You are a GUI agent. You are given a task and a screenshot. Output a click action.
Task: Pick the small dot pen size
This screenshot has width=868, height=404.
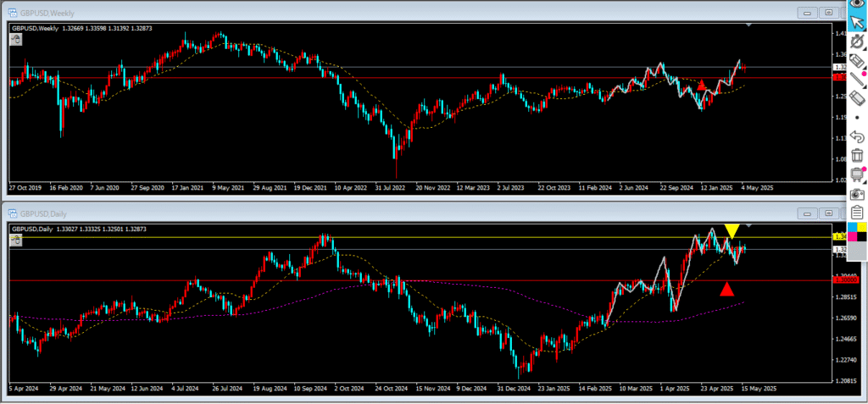coord(856,118)
